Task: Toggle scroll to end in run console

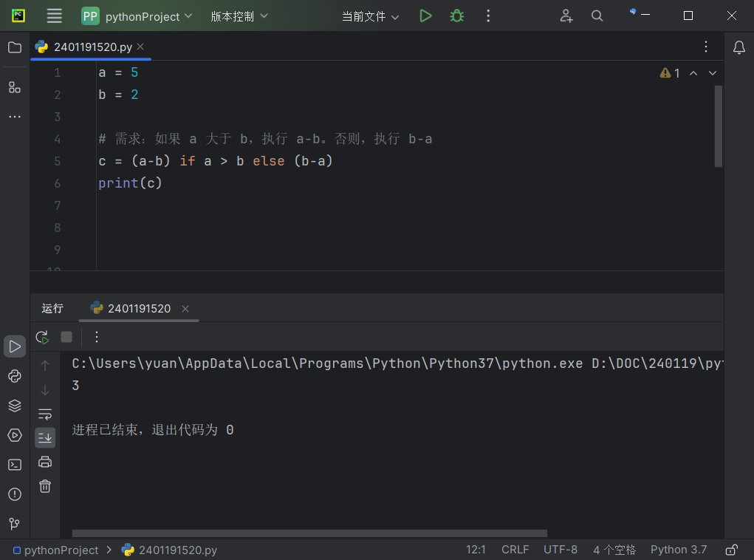Action: pos(45,438)
